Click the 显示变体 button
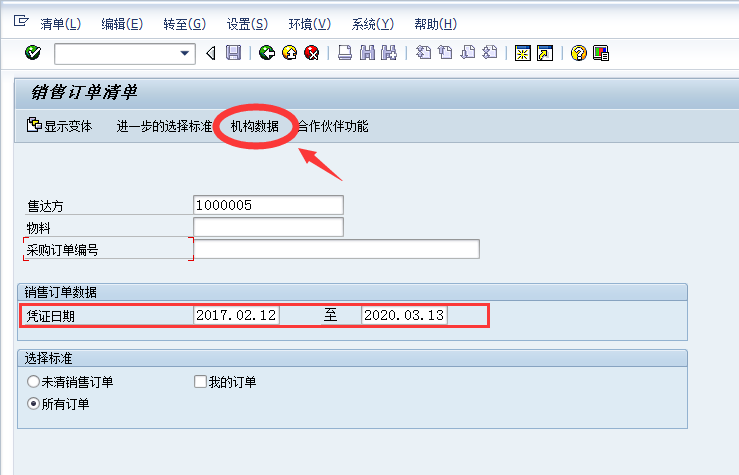The height and width of the screenshot is (475, 739). pyautogui.click(x=59, y=126)
